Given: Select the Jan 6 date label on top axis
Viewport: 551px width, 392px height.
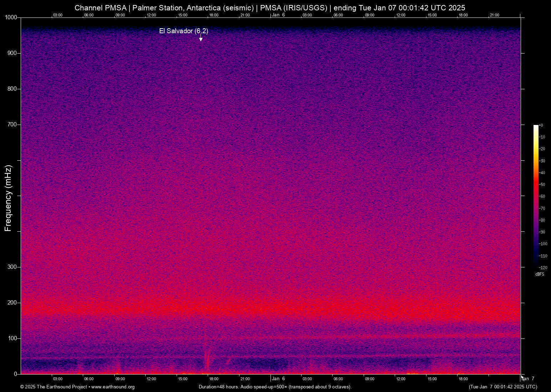Looking at the screenshot, I should tap(278, 15).
